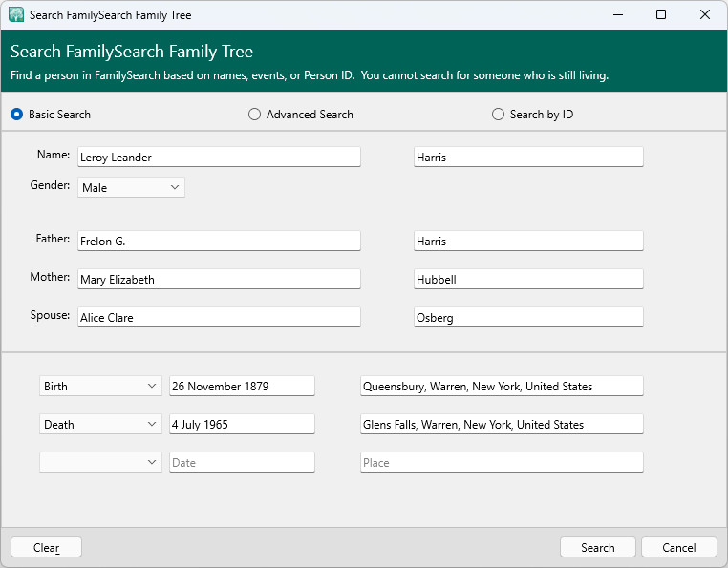The image size is (728, 568).
Task: Click the Clear button
Action: pos(46,548)
